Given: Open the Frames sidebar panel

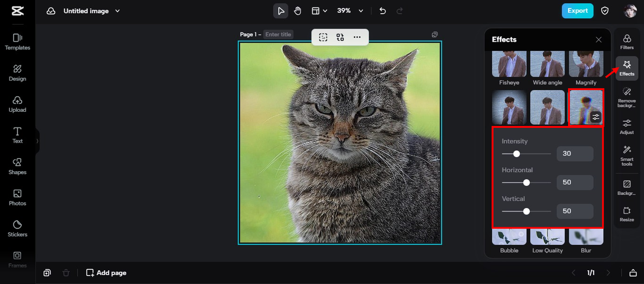Looking at the screenshot, I should pyautogui.click(x=18, y=259).
